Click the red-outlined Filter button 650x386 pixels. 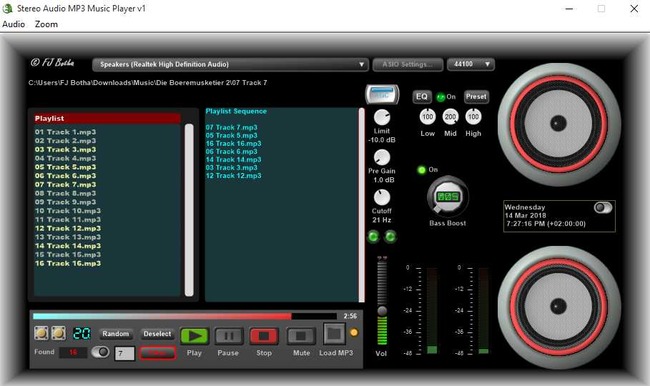(x=158, y=353)
